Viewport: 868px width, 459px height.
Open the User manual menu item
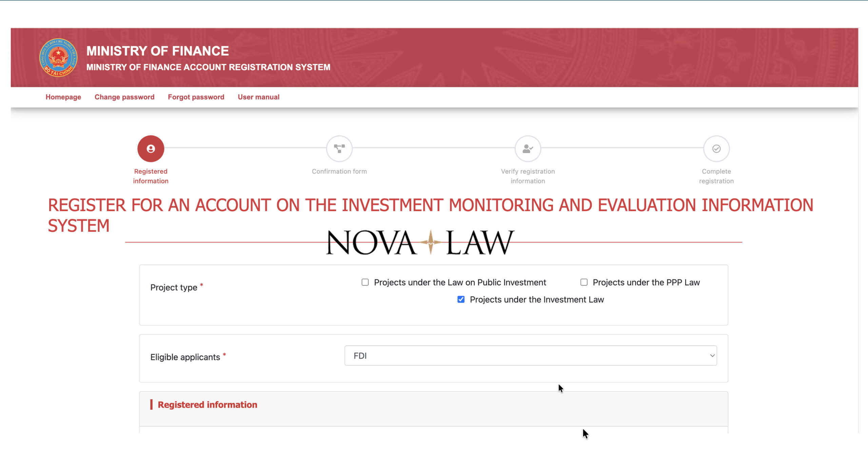(x=258, y=97)
